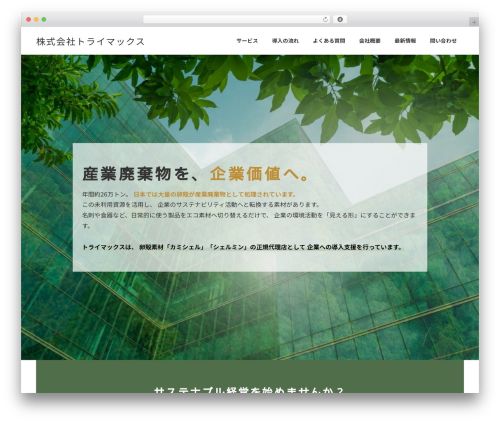Open the サービス menu item
Viewport: 500px width, 423px height.
tap(247, 41)
